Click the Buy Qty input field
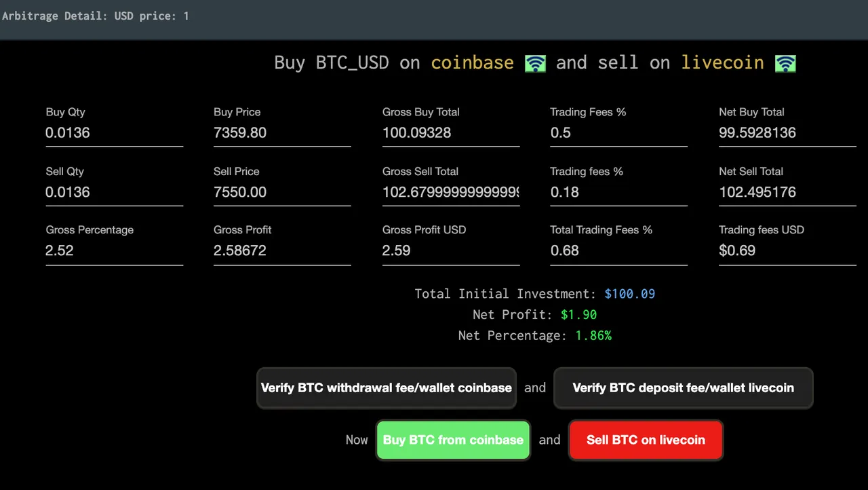 [x=115, y=133]
